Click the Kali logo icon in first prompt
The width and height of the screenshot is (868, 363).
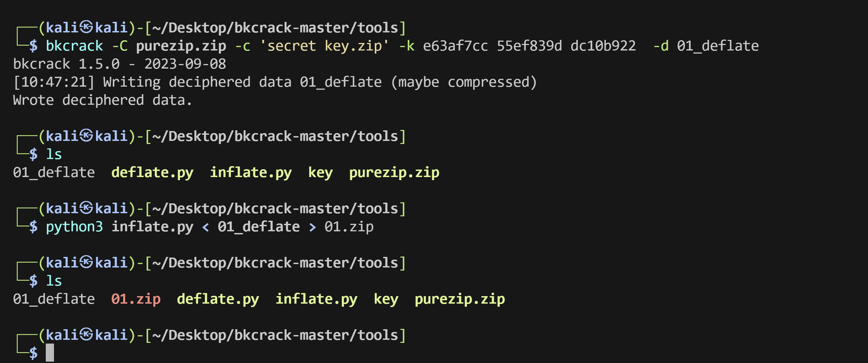coord(86,27)
